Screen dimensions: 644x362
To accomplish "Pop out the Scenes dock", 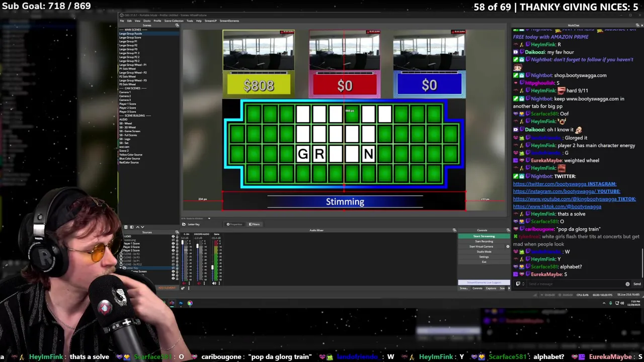I will 177,25.
